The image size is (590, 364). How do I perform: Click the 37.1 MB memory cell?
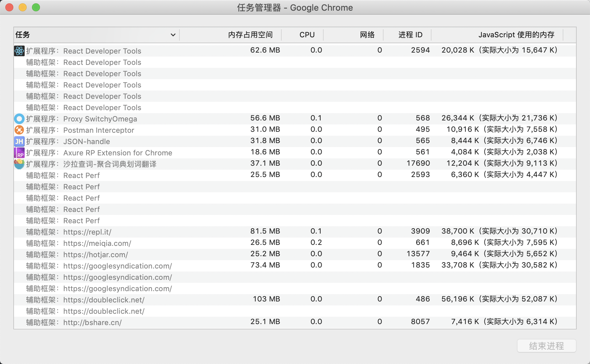(265, 163)
